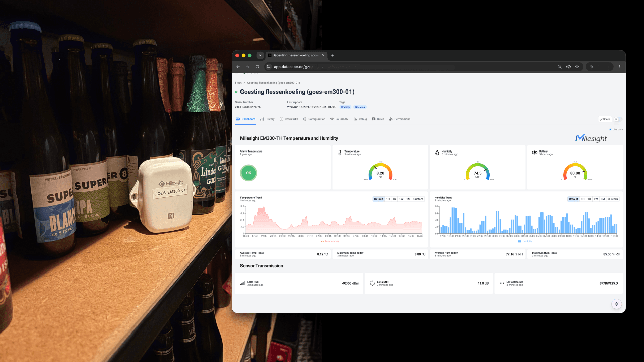Image resolution: width=644 pixels, height=362 pixels.
Task: Select 1D range on Temperature Trend
Action: 394,199
